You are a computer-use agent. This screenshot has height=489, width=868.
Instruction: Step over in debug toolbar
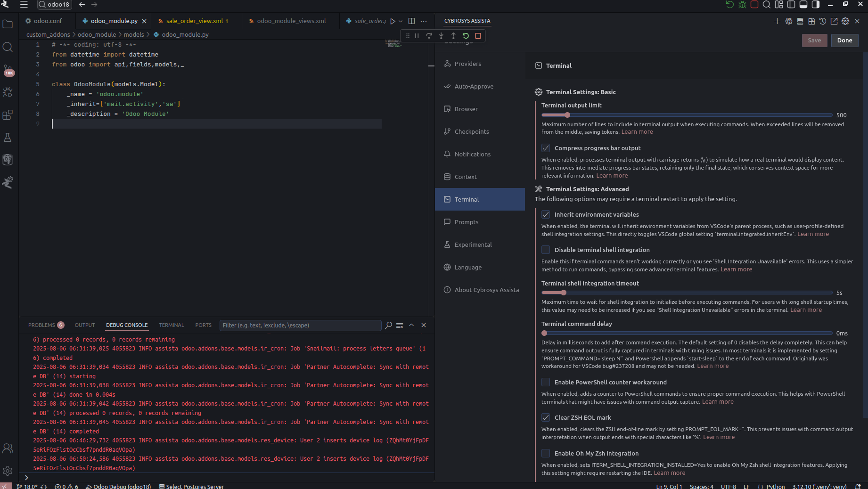coord(429,36)
